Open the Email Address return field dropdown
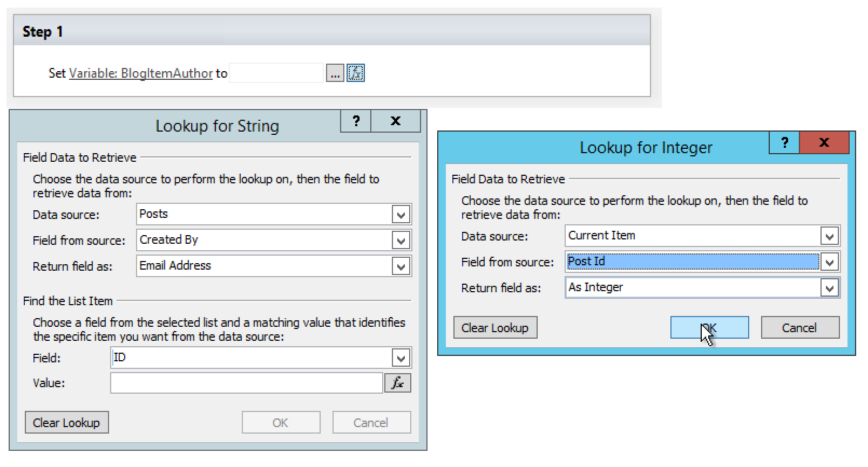This screenshot has height=467, width=868. pos(401,266)
